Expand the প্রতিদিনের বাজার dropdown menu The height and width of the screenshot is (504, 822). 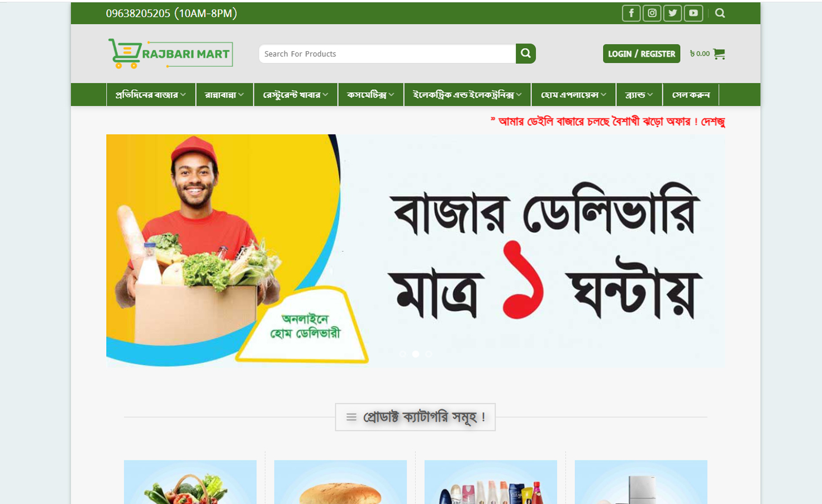pos(151,94)
